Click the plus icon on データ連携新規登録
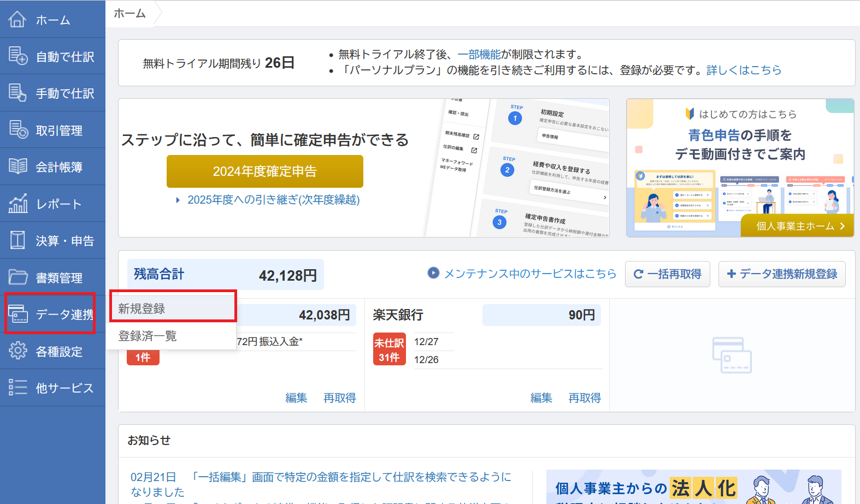 [732, 274]
